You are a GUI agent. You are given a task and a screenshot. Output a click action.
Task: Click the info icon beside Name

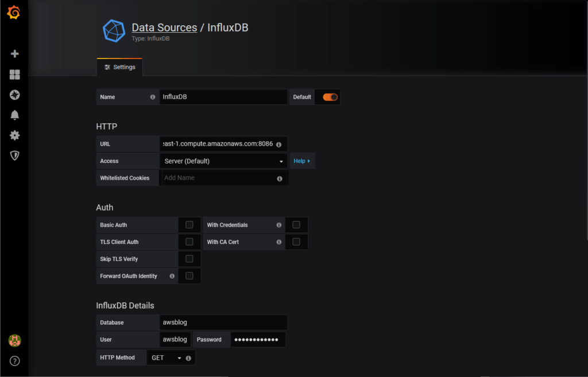(x=153, y=97)
